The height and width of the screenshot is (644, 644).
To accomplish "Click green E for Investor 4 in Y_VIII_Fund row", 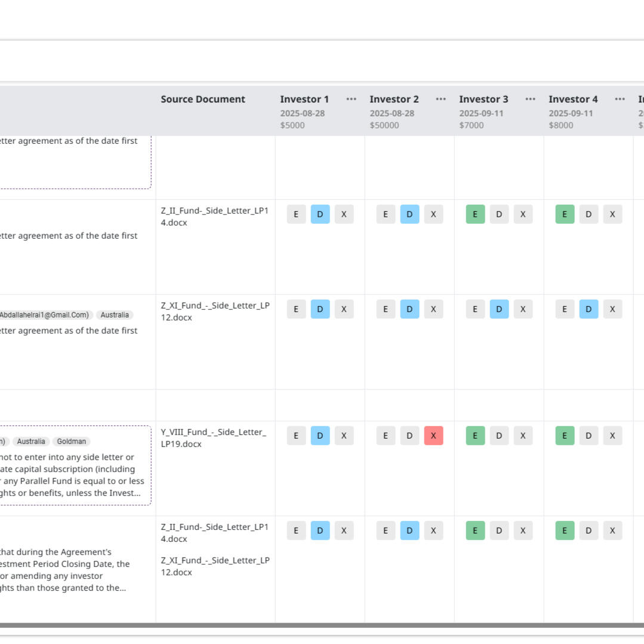I will click(565, 436).
